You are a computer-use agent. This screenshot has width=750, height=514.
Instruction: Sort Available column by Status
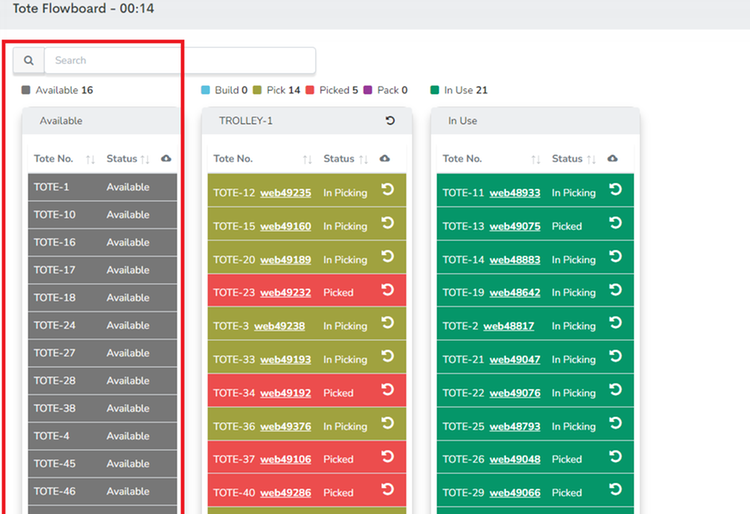point(145,159)
